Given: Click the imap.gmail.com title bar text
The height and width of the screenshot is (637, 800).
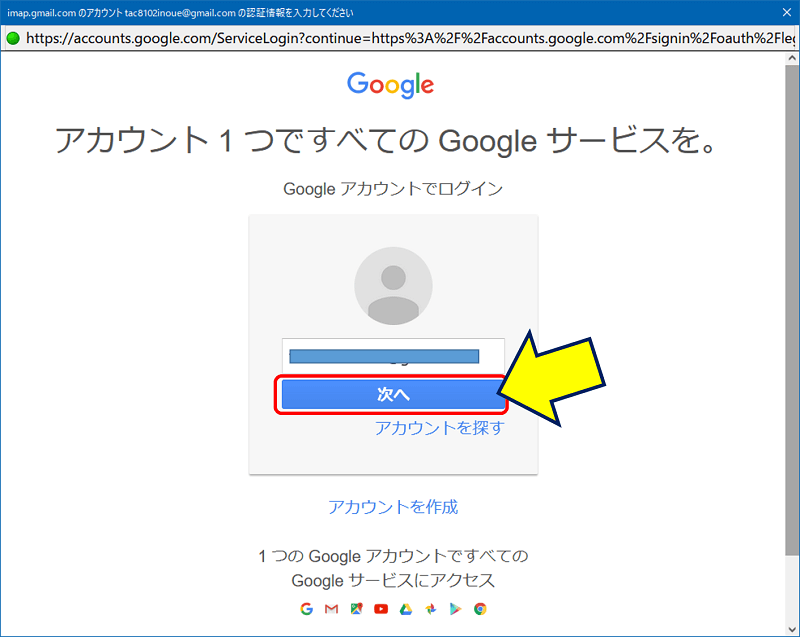Looking at the screenshot, I should 180,13.
